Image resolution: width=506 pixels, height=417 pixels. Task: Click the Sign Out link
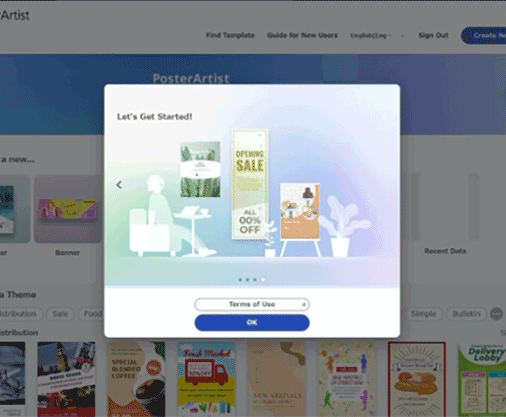point(433,35)
